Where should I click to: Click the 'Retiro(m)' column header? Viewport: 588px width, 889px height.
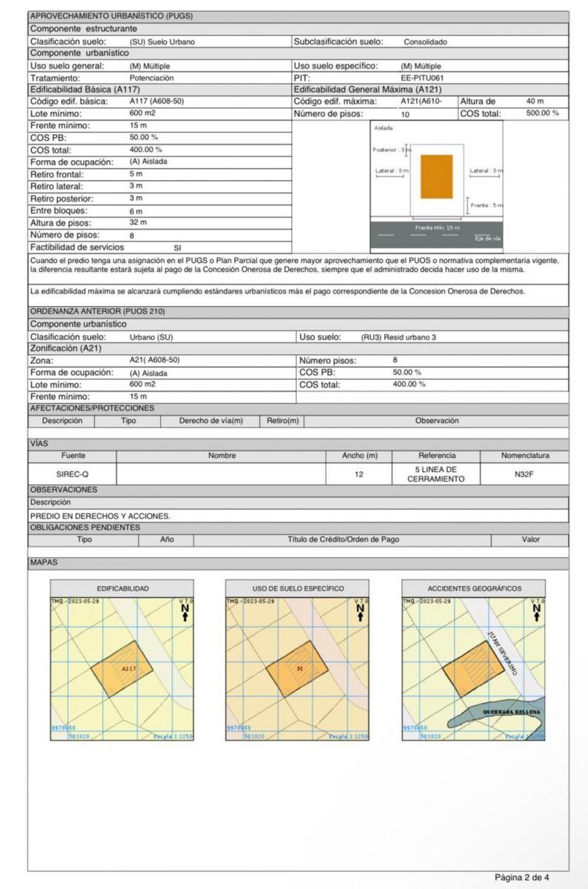tap(282, 421)
